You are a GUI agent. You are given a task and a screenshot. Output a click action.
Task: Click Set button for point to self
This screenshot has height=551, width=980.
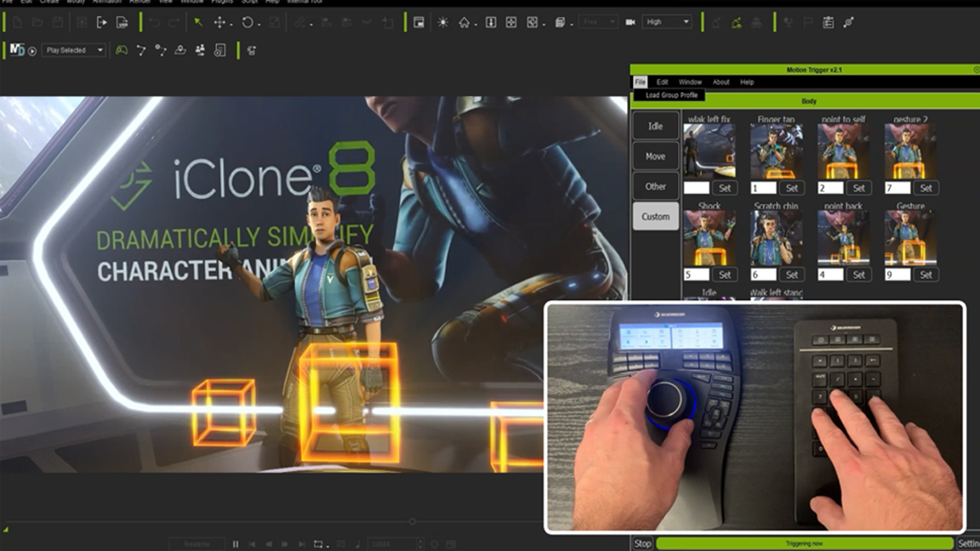[x=858, y=188]
